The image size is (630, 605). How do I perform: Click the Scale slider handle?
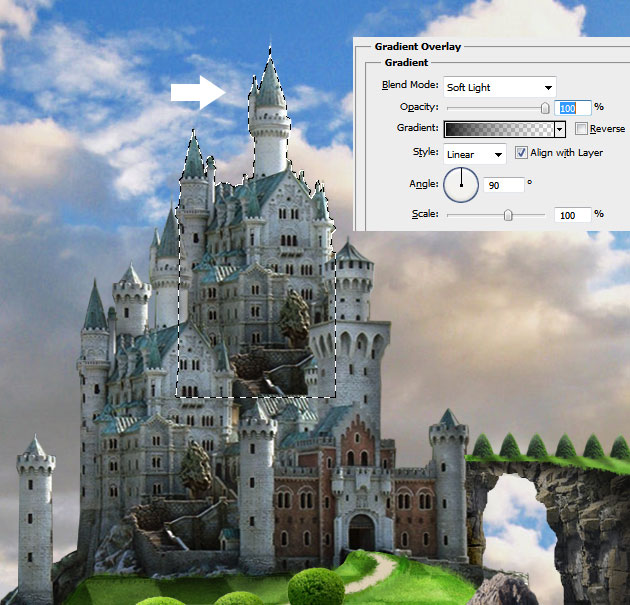508,214
